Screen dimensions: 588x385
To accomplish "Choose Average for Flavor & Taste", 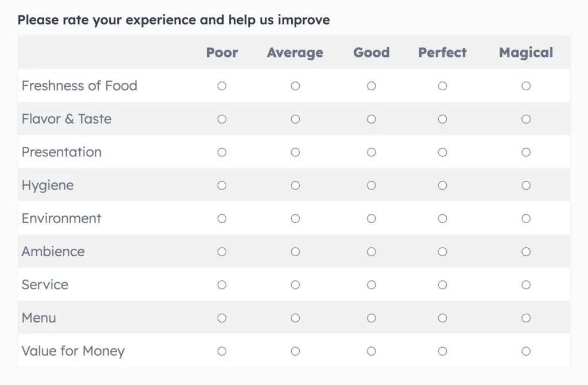I will [x=295, y=120].
